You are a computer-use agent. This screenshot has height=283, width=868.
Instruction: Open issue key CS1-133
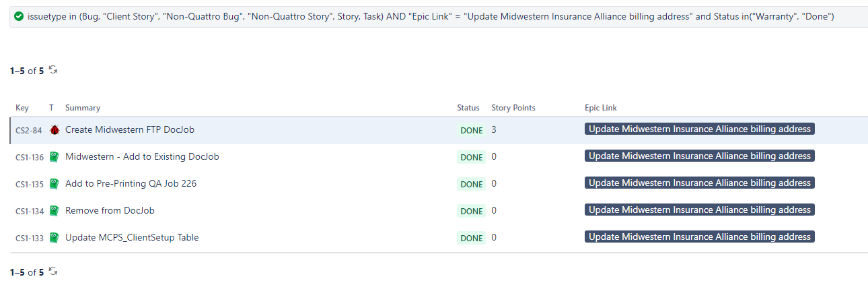pos(30,238)
